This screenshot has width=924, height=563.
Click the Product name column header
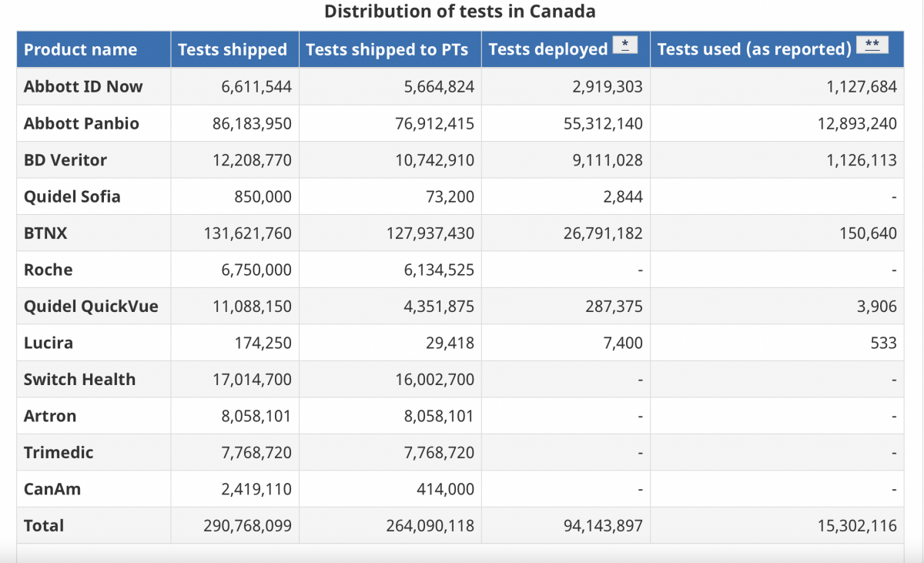(81, 50)
